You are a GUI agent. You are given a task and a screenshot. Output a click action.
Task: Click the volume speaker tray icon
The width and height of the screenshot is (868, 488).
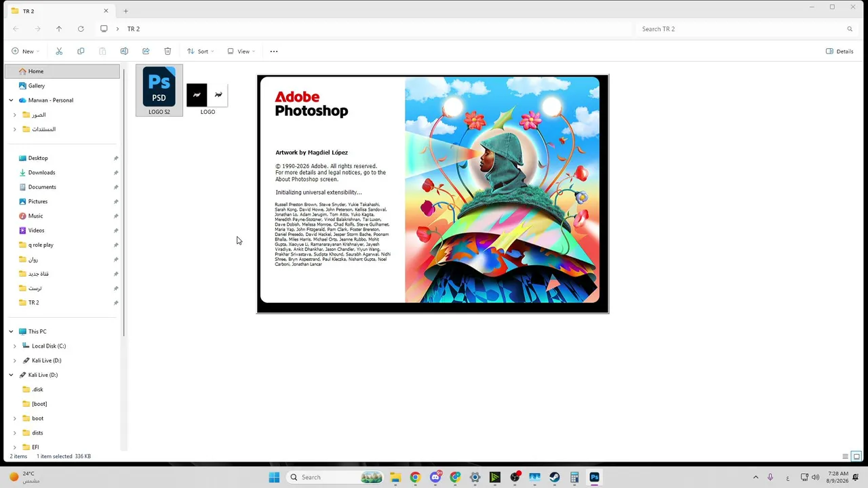(x=815, y=477)
